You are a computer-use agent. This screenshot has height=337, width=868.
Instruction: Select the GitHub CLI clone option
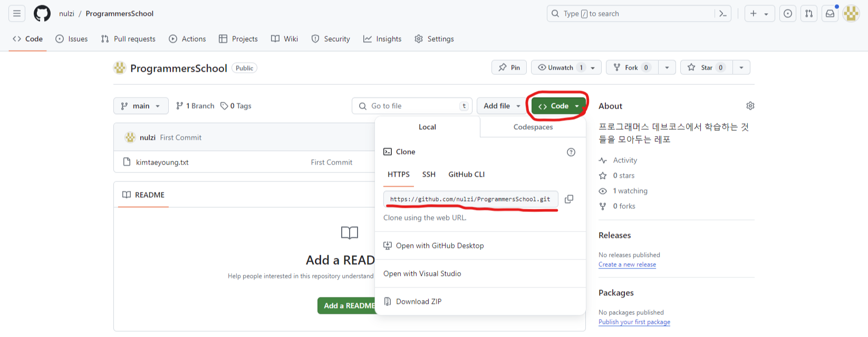(467, 175)
